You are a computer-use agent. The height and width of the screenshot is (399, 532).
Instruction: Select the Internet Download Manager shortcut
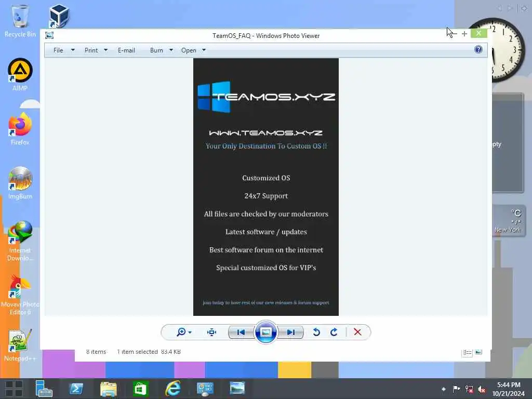coord(20,241)
